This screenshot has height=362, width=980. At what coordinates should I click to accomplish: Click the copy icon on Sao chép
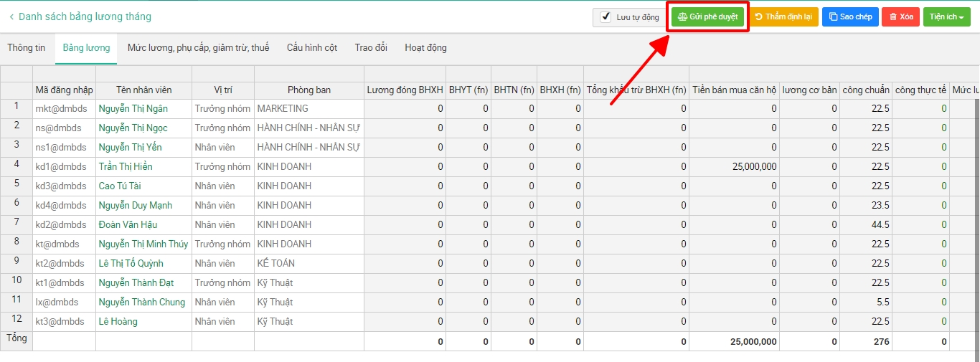click(x=834, y=16)
